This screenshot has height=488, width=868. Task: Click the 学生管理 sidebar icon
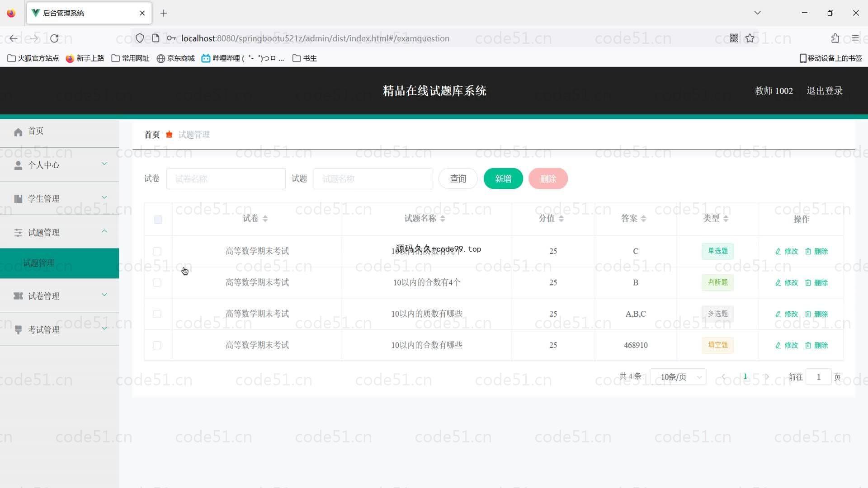point(18,199)
